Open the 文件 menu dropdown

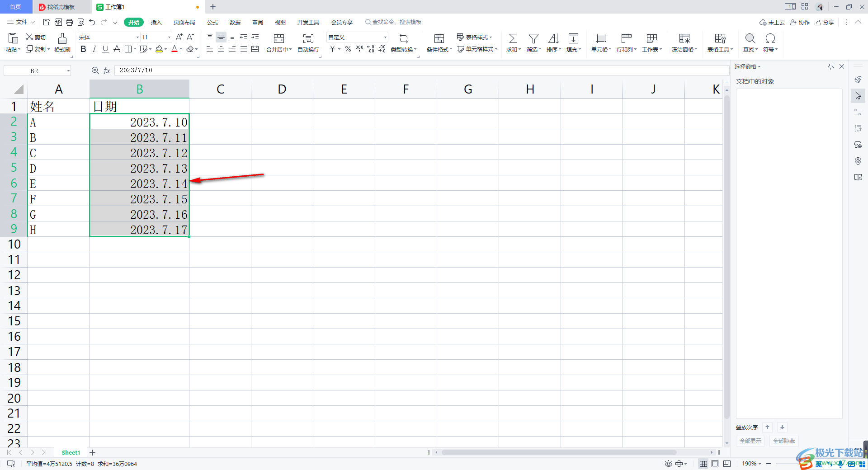(x=20, y=22)
